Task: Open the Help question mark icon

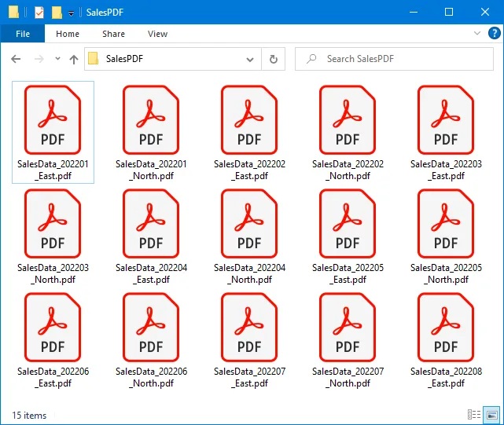Action: pos(493,34)
